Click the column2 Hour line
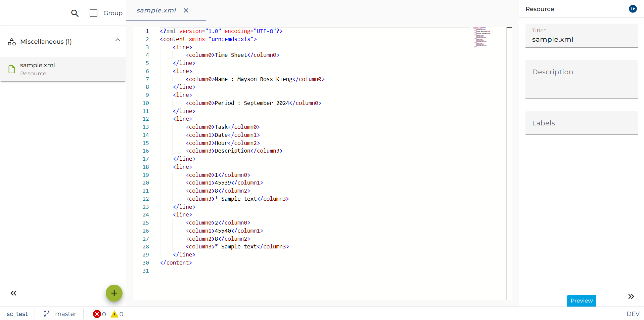644x320 pixels. tap(223, 143)
